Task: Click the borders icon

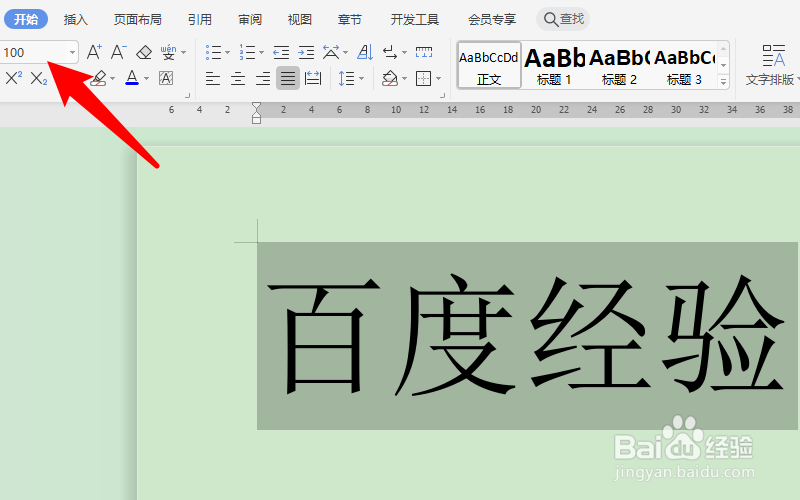Action: tap(424, 78)
